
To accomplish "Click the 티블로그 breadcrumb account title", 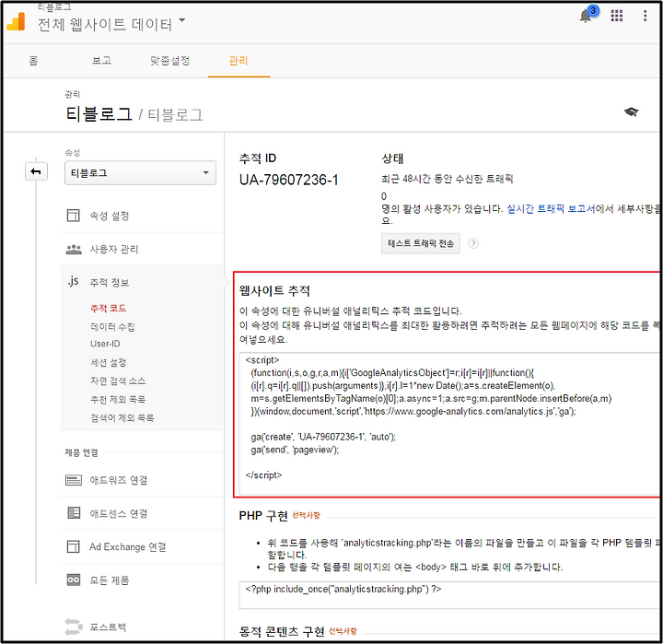I will (x=99, y=114).
